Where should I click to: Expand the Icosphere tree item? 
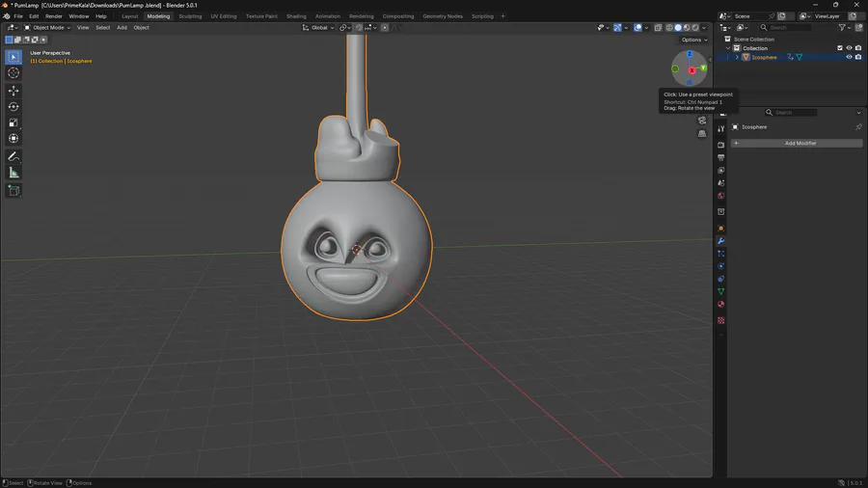(737, 57)
